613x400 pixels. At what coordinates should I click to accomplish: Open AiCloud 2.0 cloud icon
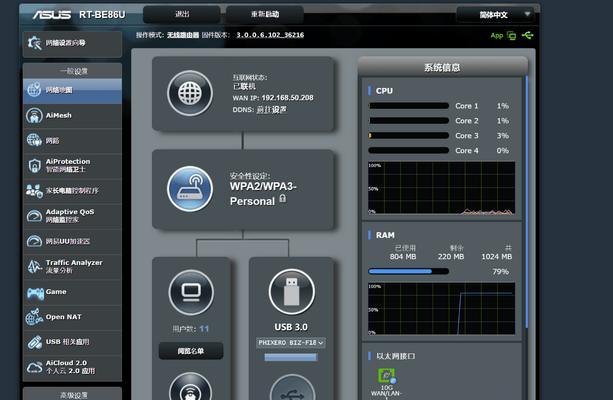click(x=34, y=367)
